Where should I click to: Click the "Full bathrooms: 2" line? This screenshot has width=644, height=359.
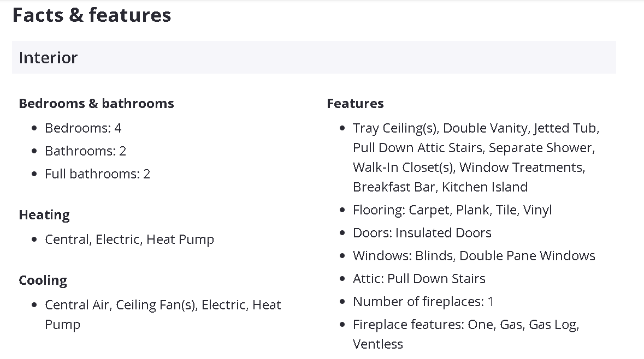97,174
